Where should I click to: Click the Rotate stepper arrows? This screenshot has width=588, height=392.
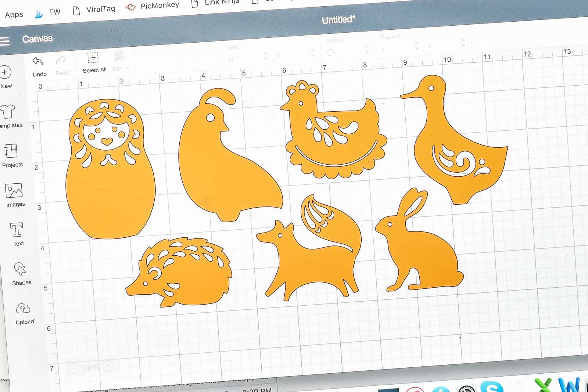click(x=367, y=48)
